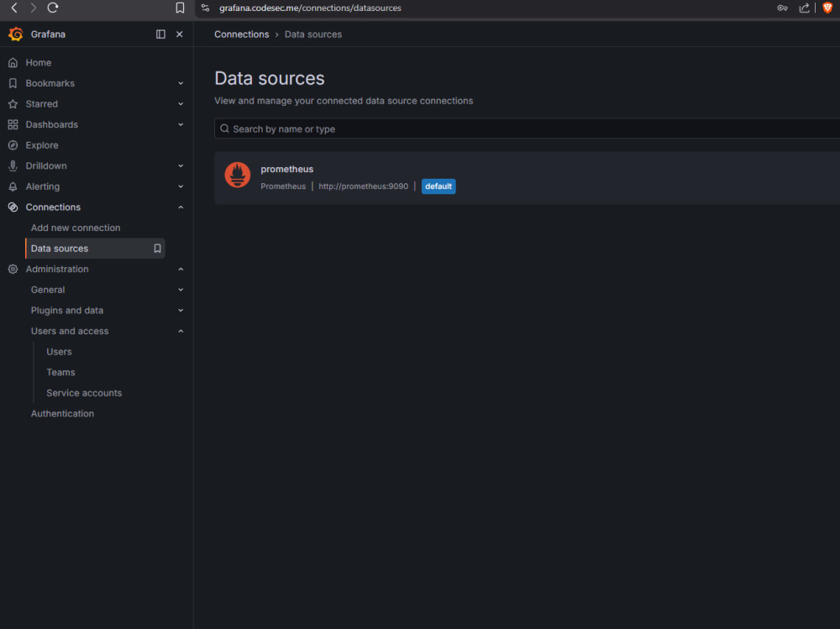Click the Starred star icon
Image resolution: width=840 pixels, height=629 pixels.
pos(13,104)
